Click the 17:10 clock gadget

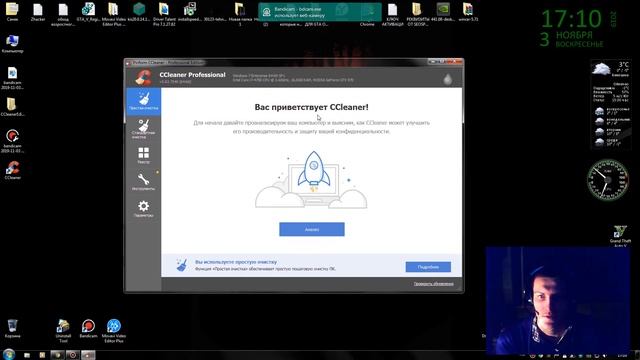[x=571, y=19]
